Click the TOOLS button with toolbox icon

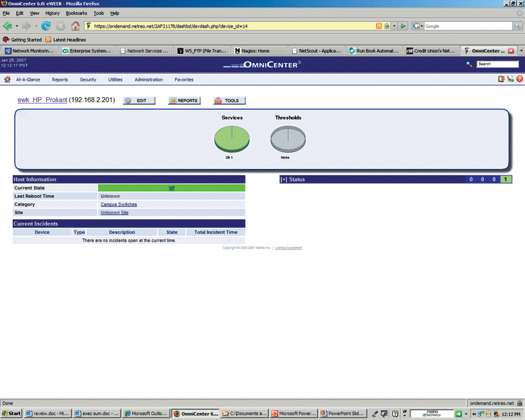(229, 101)
